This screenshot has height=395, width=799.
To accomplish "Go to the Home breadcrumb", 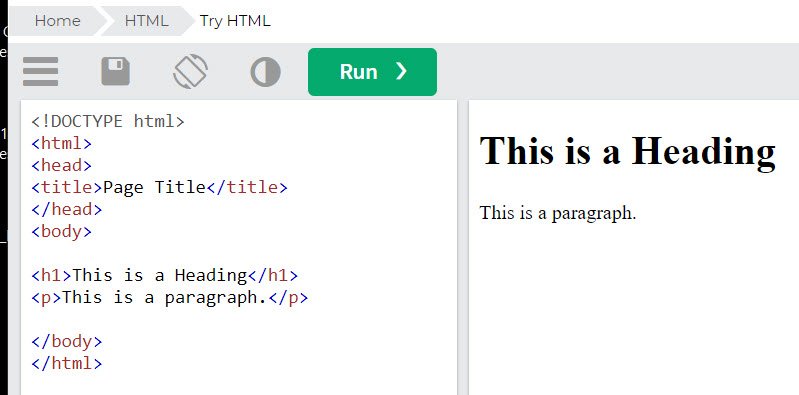I will pyautogui.click(x=58, y=21).
